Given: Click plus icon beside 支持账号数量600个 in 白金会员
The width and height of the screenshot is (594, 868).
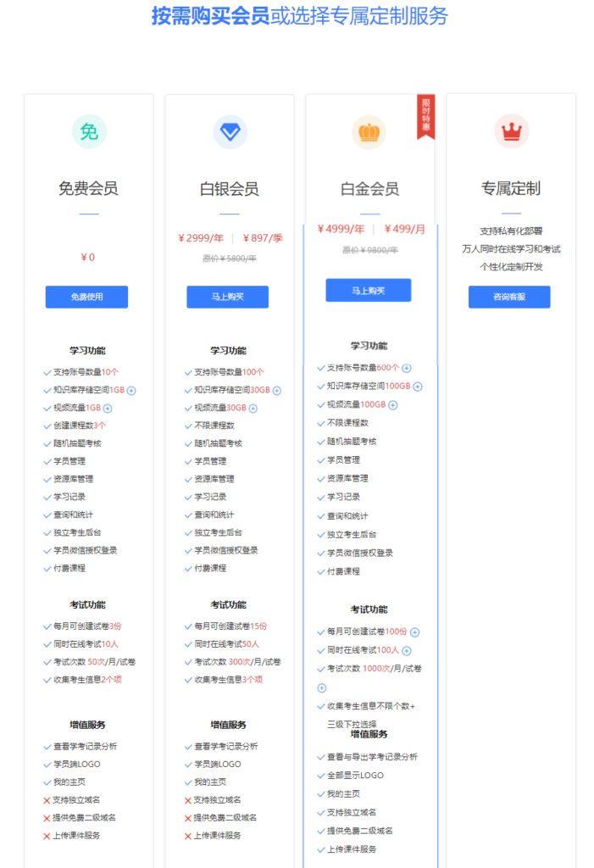Looking at the screenshot, I should click(x=407, y=368).
